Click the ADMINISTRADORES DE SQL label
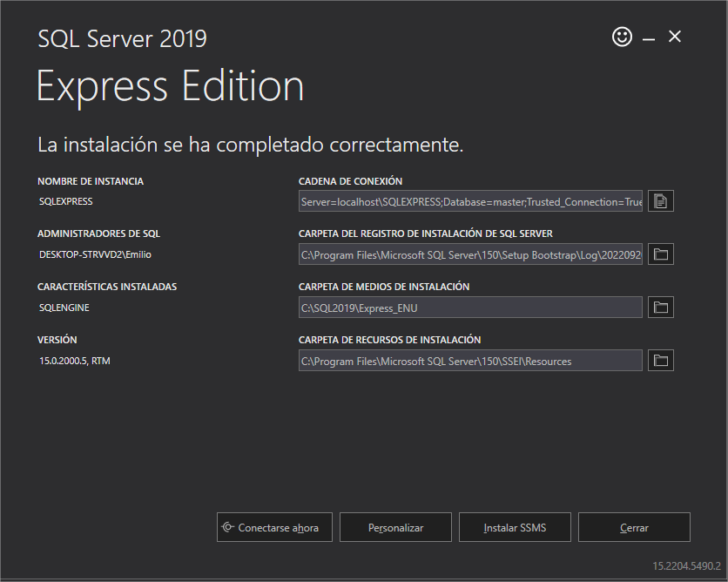The width and height of the screenshot is (728, 582). pos(99,233)
